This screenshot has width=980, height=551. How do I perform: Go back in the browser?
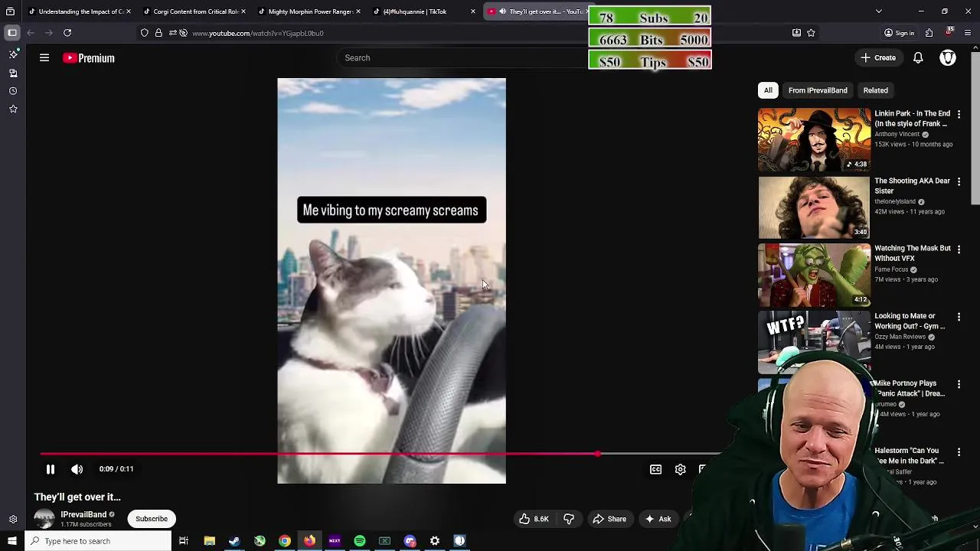(x=31, y=33)
